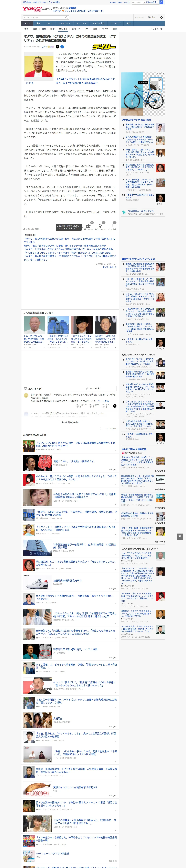
Task: Click the Yahoo! JAPAN news logo
Action: click(37, 9)
